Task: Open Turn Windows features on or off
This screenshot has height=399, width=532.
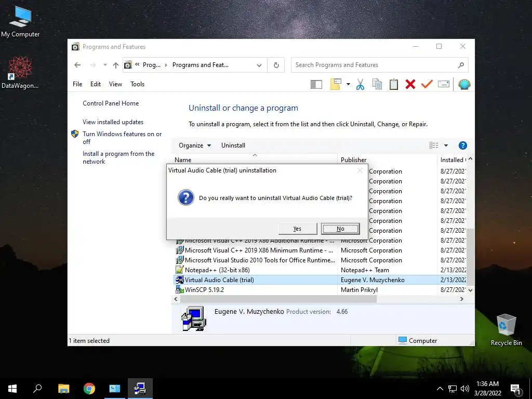Action: coord(122,138)
